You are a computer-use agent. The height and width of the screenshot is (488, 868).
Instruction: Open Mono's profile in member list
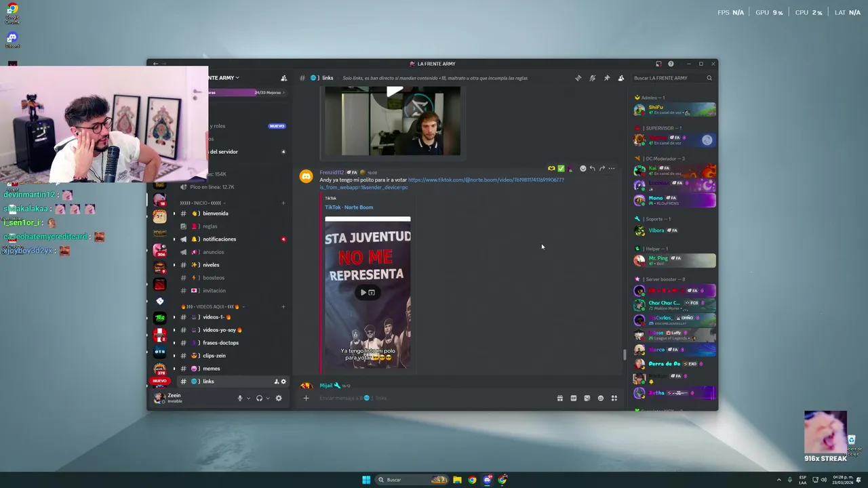[x=674, y=200]
